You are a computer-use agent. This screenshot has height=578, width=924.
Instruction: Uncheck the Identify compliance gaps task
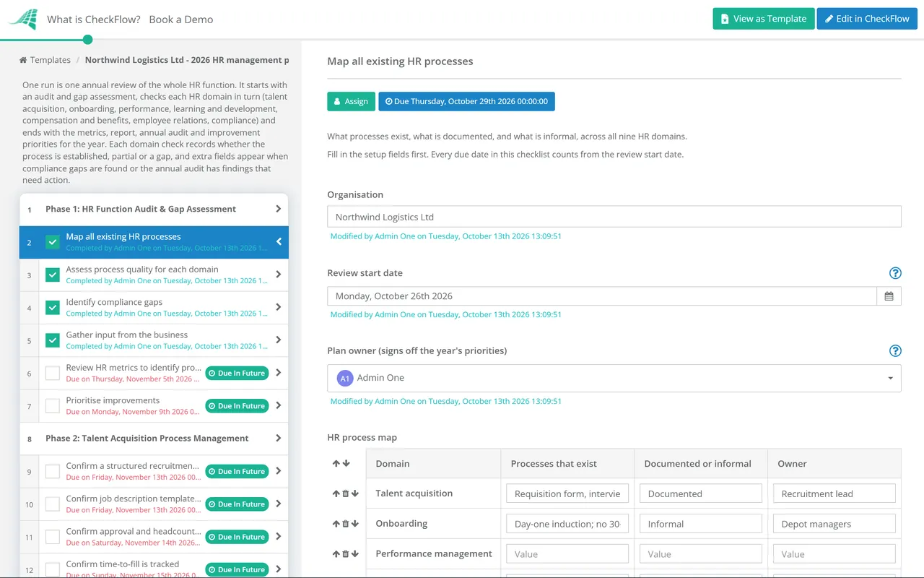53,308
